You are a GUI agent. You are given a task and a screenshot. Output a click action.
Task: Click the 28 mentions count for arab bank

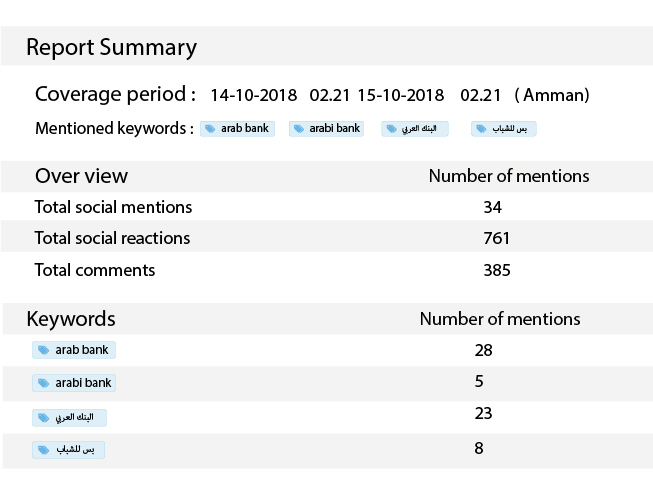[x=484, y=350]
